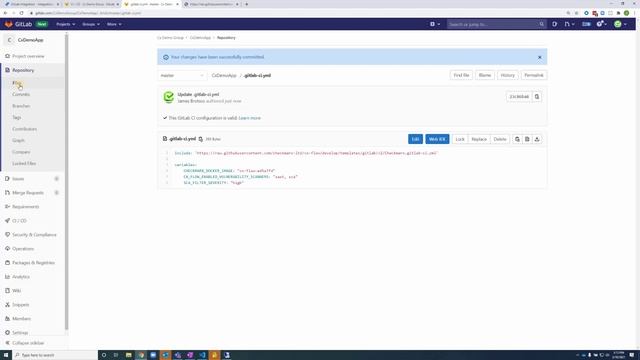Copy the commit SHA with clipboard icon
Screen dimensions: 640x360
click(537, 97)
